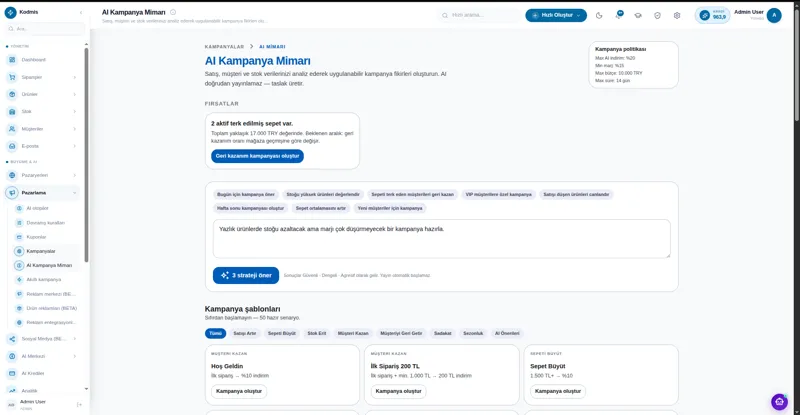Open settings gear icon in the top bar
800x415 pixels.
coord(677,15)
